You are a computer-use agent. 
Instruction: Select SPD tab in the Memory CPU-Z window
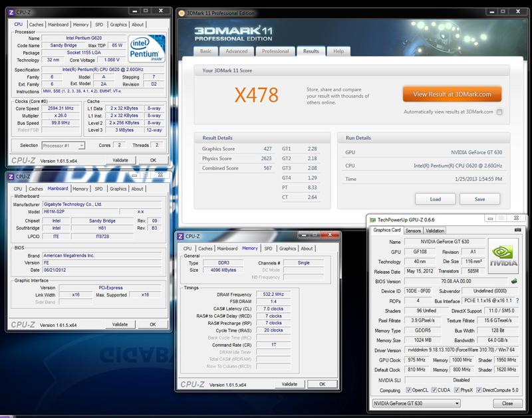269,249
